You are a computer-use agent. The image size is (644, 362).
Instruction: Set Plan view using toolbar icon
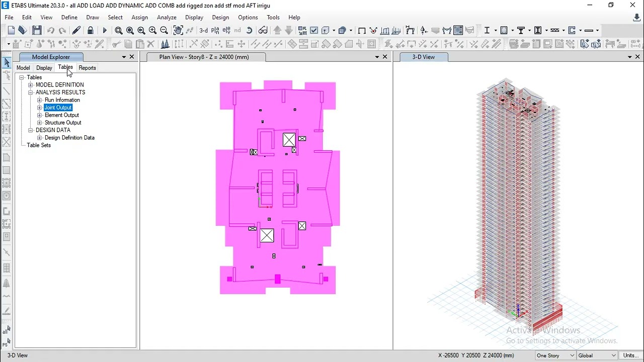[x=215, y=31]
